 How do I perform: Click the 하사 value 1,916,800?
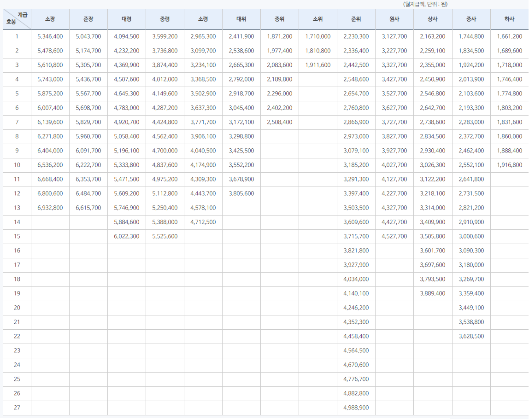(510, 165)
